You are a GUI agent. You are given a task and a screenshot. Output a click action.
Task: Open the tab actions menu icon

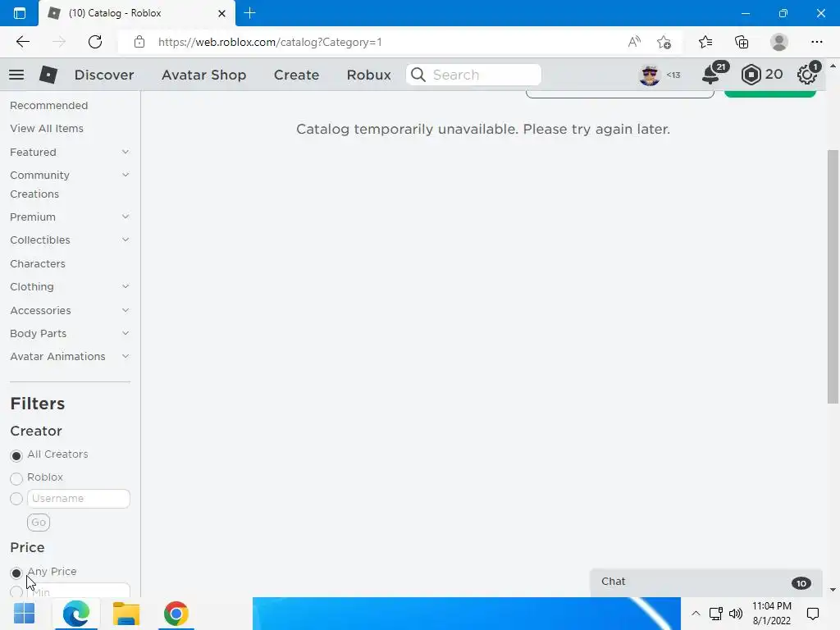pos(20,13)
